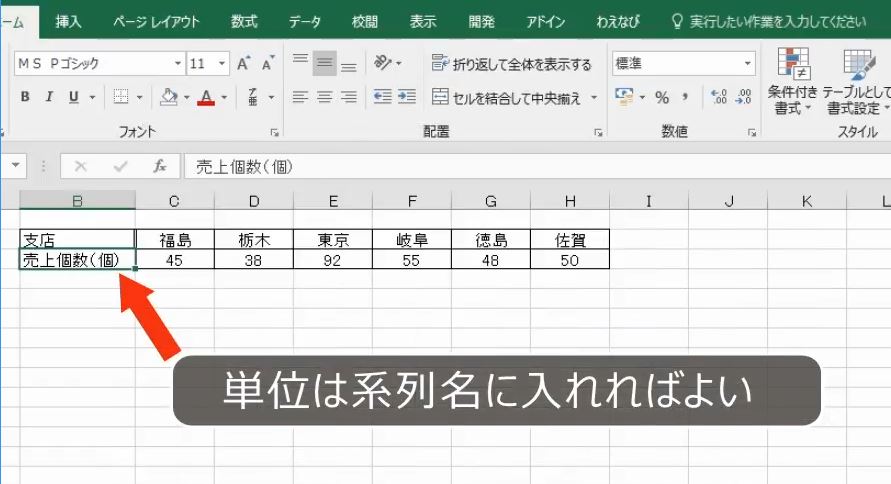This screenshot has height=484, width=891.
Task: Switch to ページ レイアウト tab
Action: tap(156, 22)
